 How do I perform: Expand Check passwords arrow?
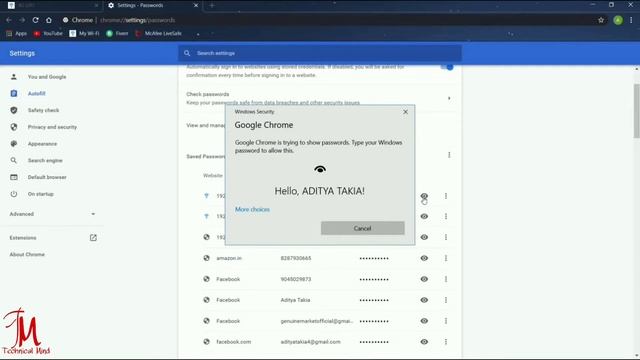tap(449, 98)
